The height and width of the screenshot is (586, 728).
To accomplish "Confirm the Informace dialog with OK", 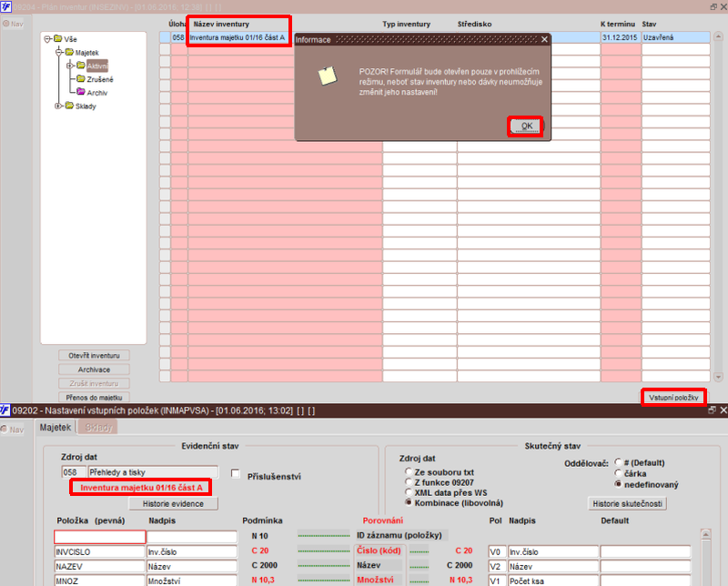I will pos(527,126).
